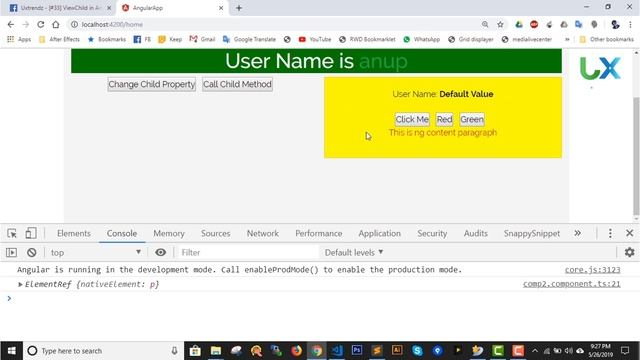The image size is (640, 360).
Task: Toggle the live expression eye icon
Action: point(160,252)
